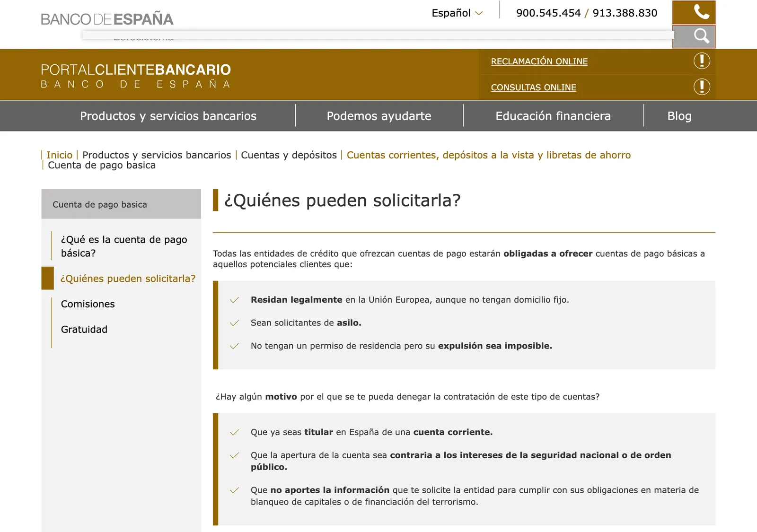Click the Cuenta de pago basica breadcrumb
Image resolution: width=757 pixels, height=532 pixels.
tap(102, 165)
